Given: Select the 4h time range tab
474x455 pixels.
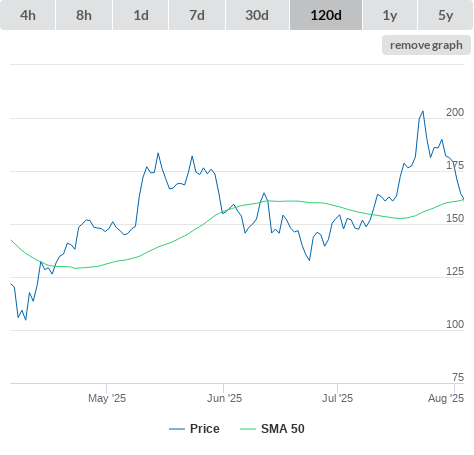Looking at the screenshot, I should (x=28, y=15).
